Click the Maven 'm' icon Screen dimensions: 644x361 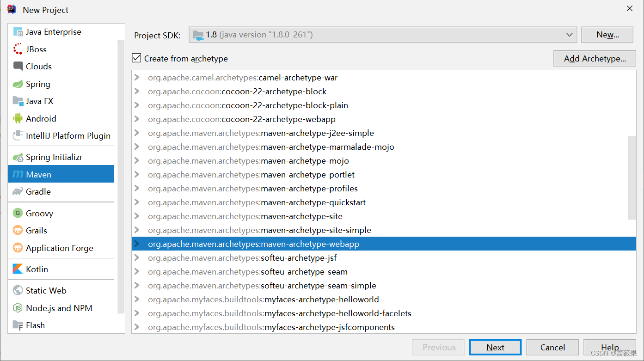18,174
